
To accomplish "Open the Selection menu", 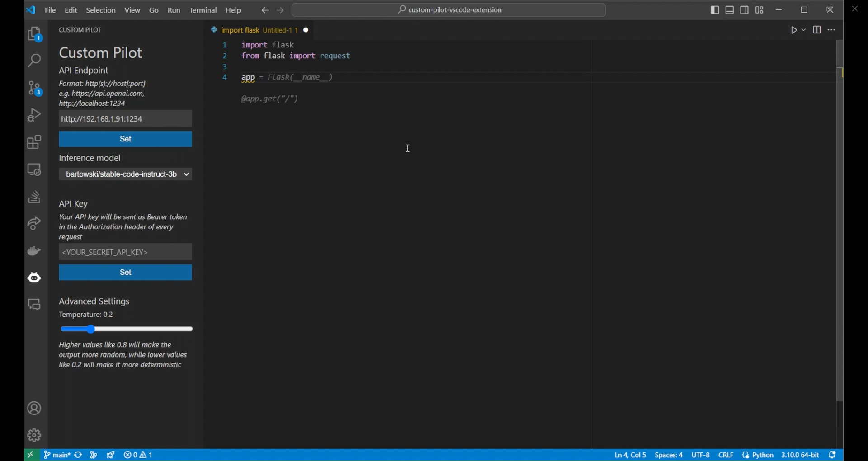I will pyautogui.click(x=101, y=10).
